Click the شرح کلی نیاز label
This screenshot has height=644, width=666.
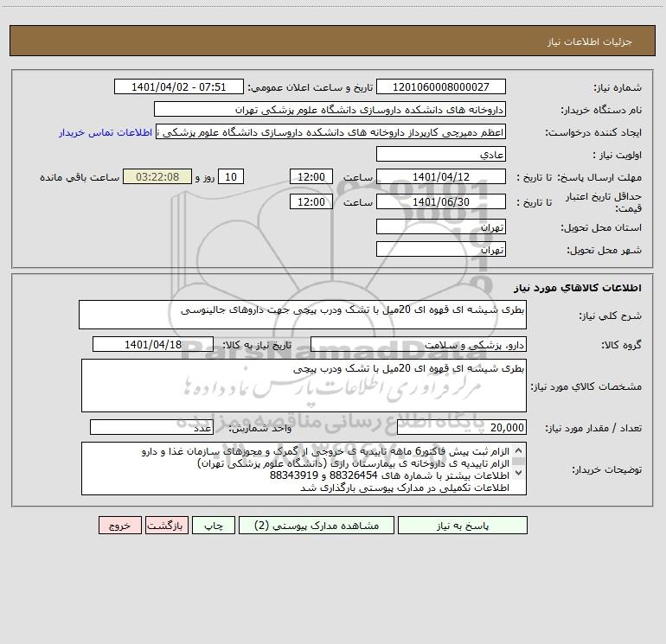[x=611, y=316]
